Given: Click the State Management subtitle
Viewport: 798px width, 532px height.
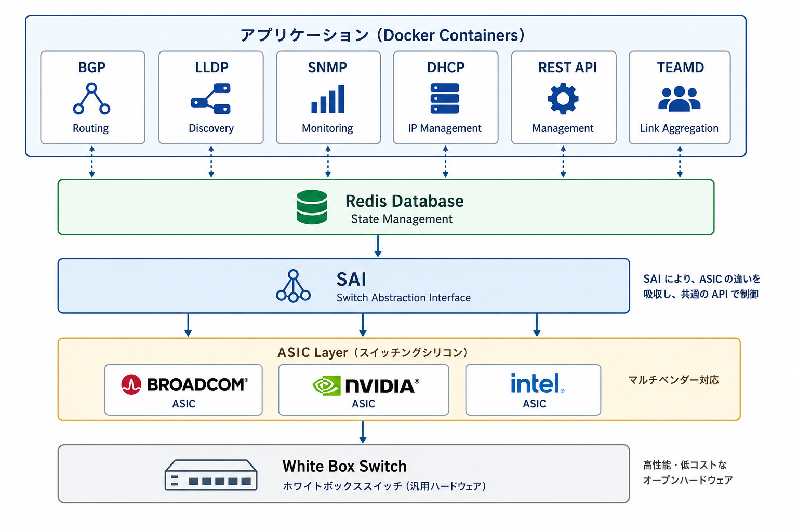Looking at the screenshot, I should pyautogui.click(x=402, y=219).
